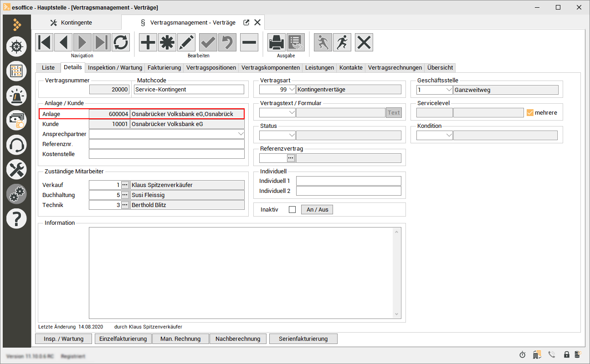Click the dark running figure icon

click(342, 42)
